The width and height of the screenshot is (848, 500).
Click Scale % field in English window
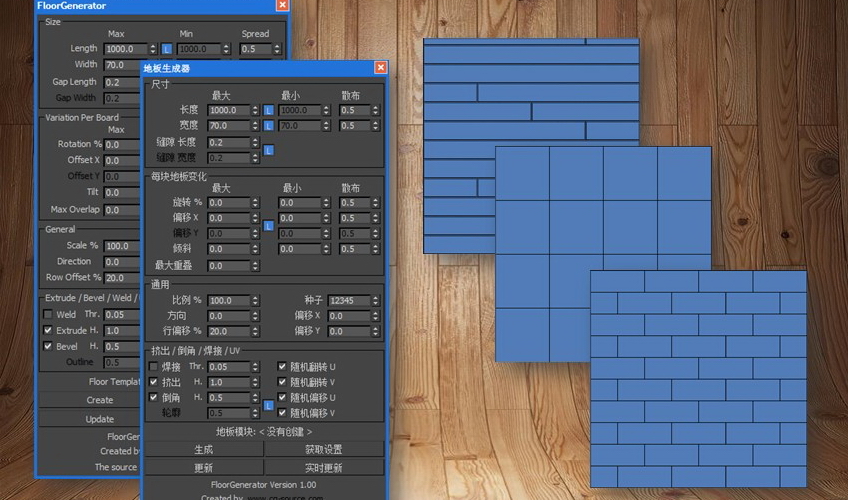pyautogui.click(x=122, y=246)
